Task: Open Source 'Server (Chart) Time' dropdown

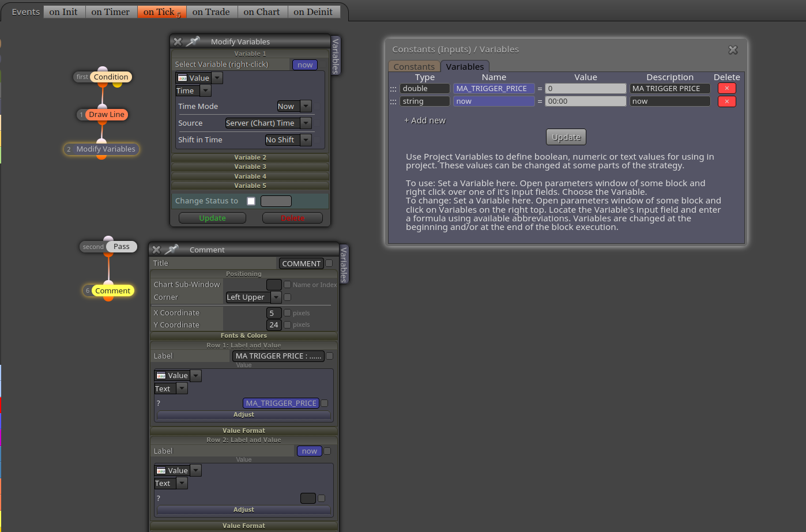Action: click(268, 123)
